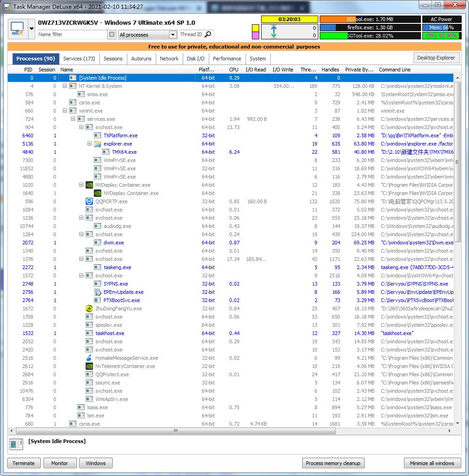This screenshot has height=476, width=469.
Task: Switch to the Performance tab
Action: coord(227,59)
